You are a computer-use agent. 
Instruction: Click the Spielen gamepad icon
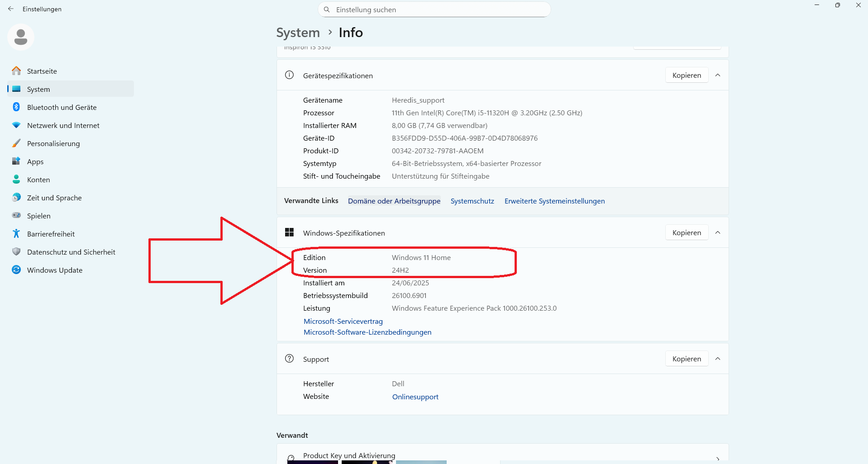tap(16, 216)
